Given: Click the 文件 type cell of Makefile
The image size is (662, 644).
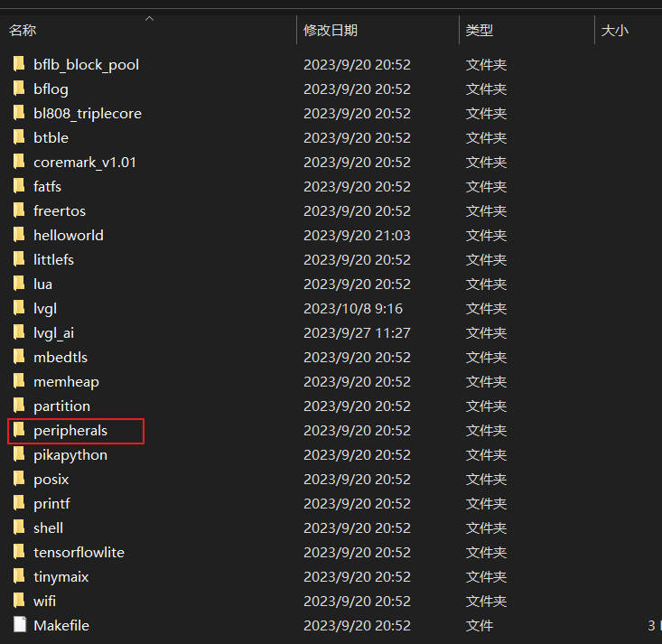Looking at the screenshot, I should [x=480, y=625].
